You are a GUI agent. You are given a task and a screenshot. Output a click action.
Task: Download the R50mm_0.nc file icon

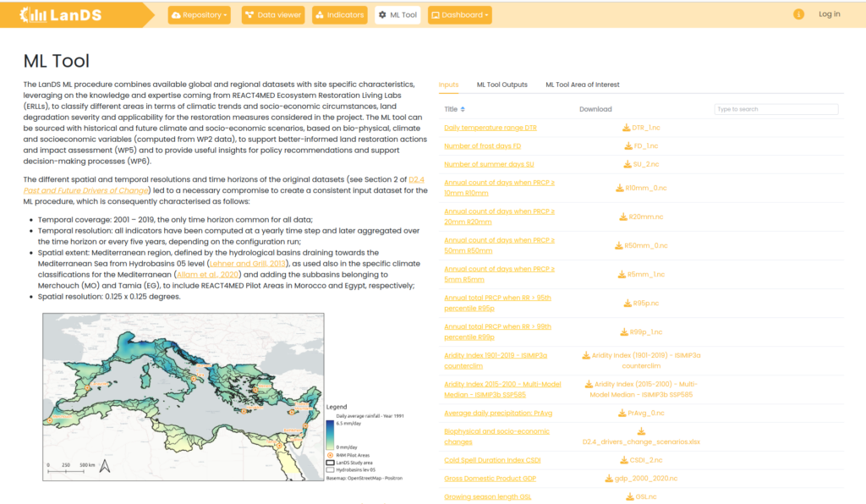[x=618, y=245]
